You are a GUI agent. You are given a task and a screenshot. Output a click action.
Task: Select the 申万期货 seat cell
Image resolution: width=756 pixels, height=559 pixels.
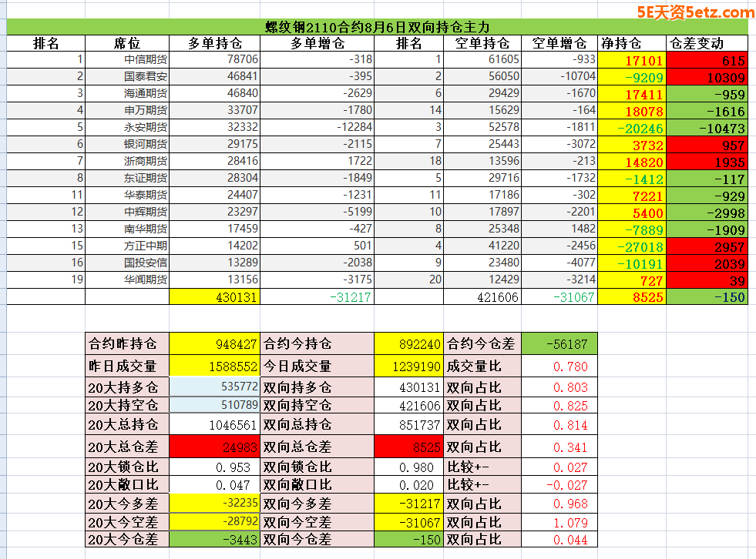[x=127, y=110]
